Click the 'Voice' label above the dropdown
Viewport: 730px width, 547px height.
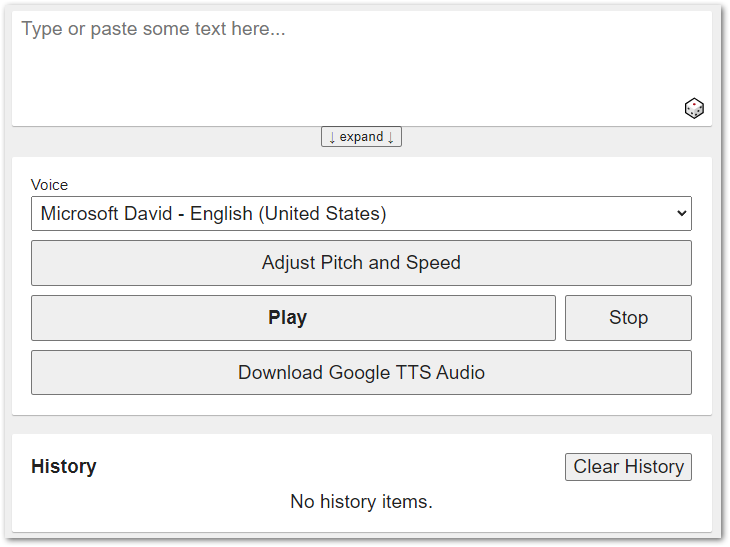[50, 185]
